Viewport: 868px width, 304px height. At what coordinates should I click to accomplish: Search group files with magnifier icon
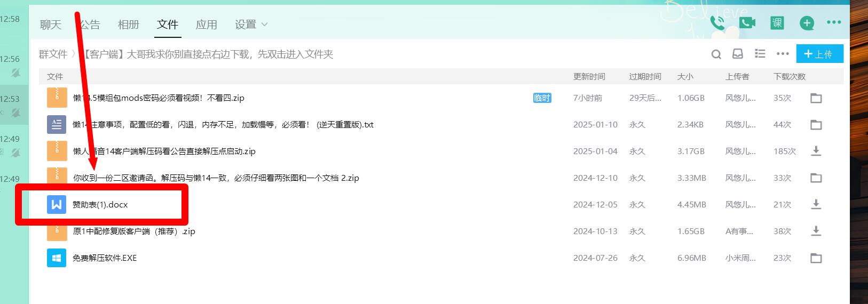716,54
